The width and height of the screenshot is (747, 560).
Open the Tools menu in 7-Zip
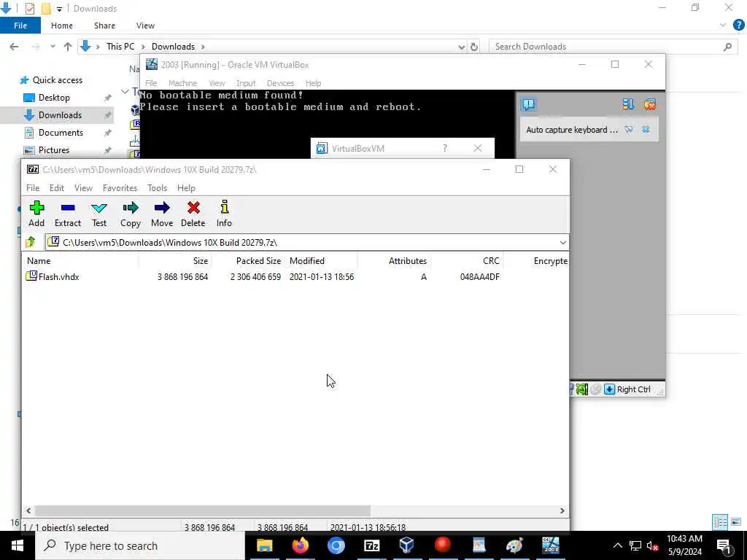pyautogui.click(x=158, y=188)
